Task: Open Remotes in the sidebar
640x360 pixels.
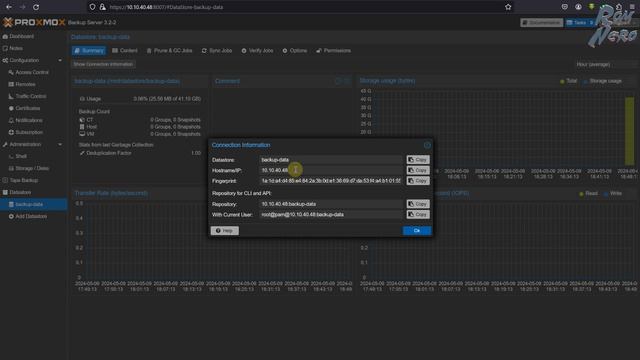Action: 25,84
